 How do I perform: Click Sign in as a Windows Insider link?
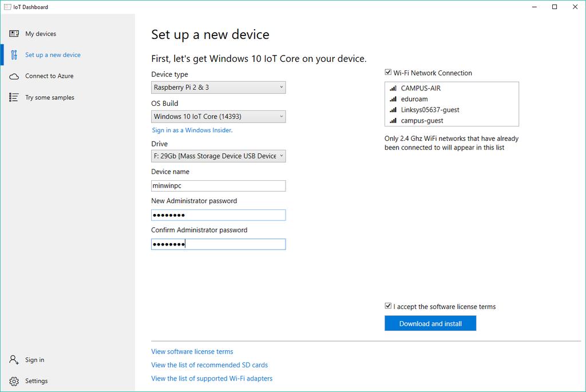pyautogui.click(x=192, y=130)
